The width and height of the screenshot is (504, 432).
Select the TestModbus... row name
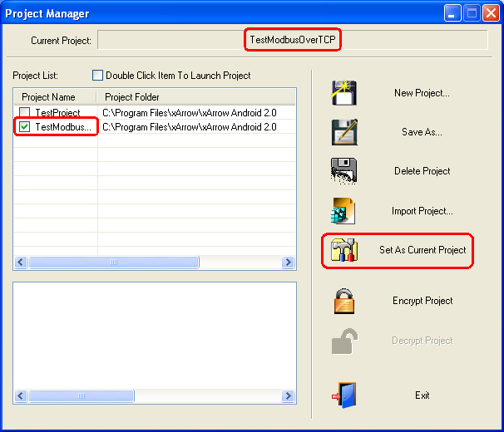pyautogui.click(x=63, y=127)
